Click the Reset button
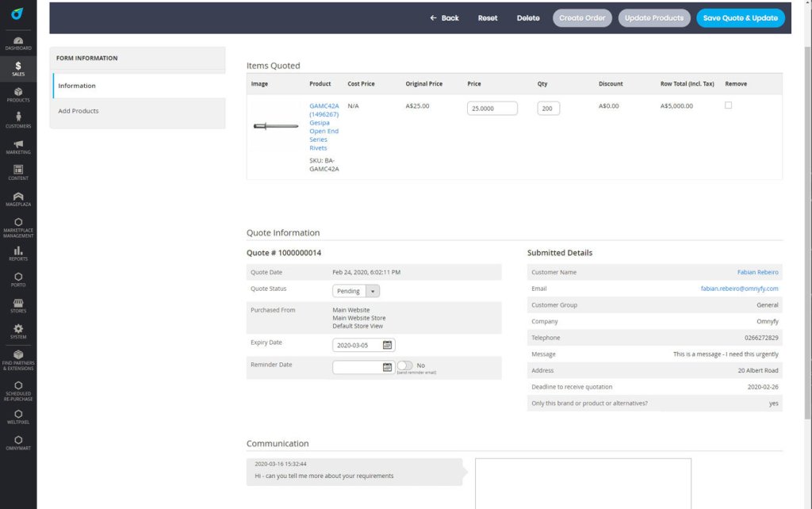The height and width of the screenshot is (509, 812). pos(488,18)
